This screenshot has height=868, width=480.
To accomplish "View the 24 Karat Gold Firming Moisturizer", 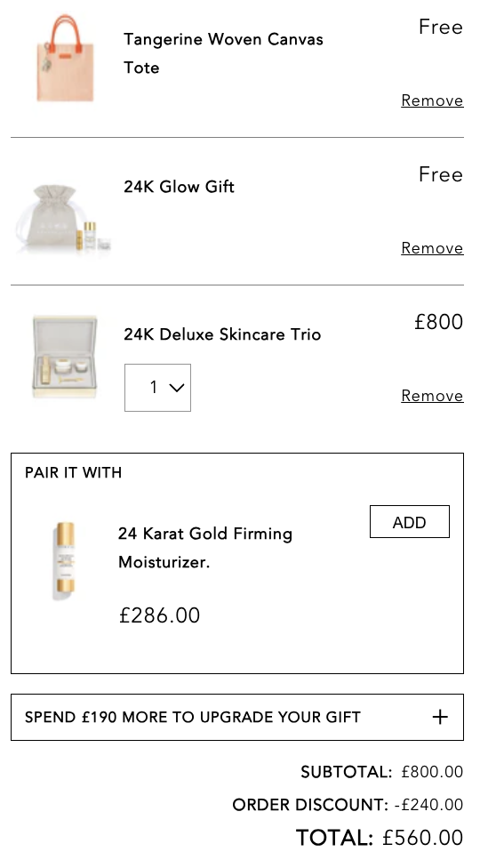I will pos(205,548).
